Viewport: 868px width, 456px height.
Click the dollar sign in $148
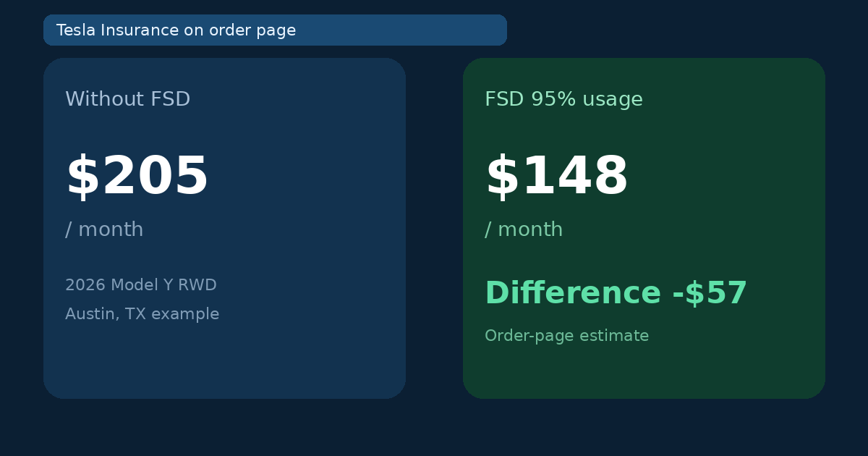coord(501,177)
